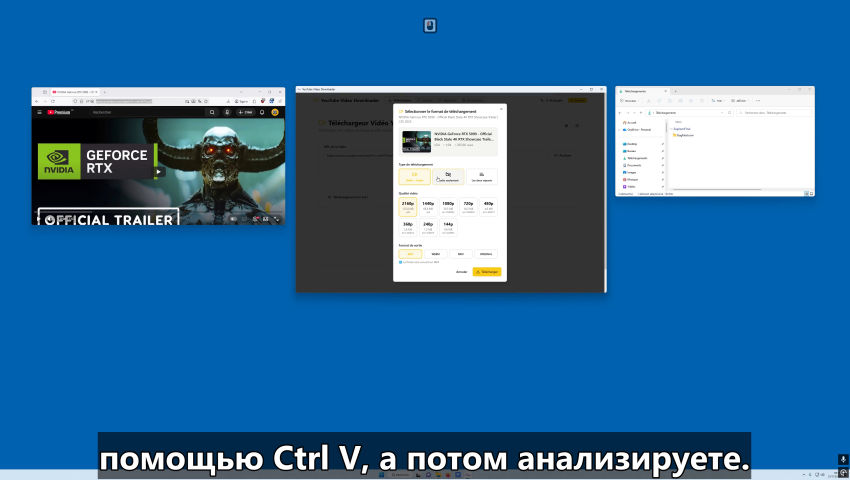Switch Explorer to large icons view
This screenshot has width=850, height=480.
click(811, 194)
